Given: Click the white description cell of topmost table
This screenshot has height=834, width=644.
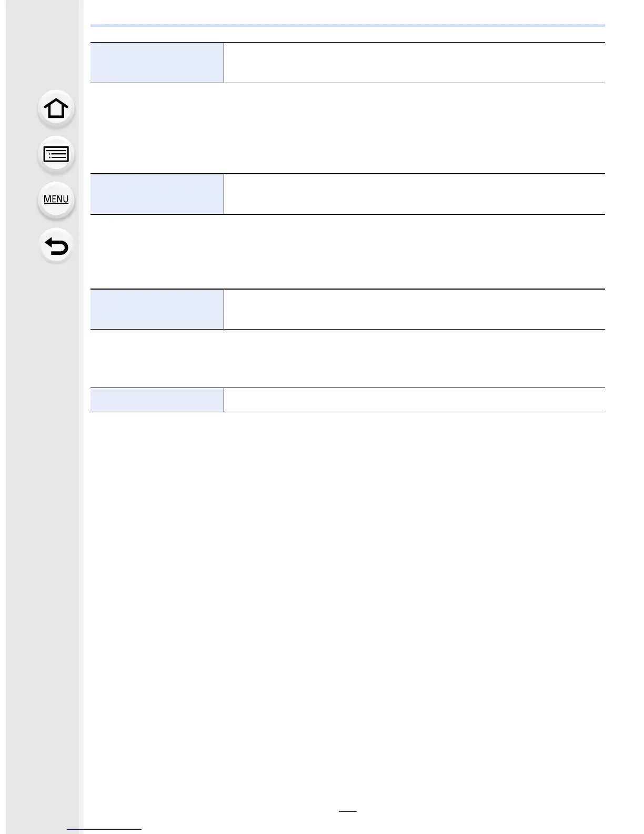Looking at the screenshot, I should 415,63.
